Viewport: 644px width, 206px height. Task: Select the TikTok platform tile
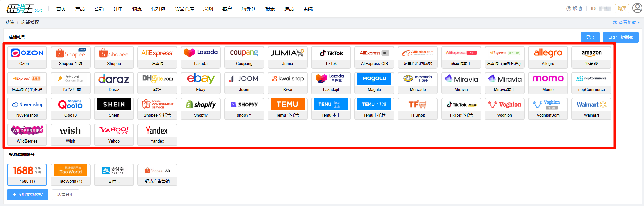click(331, 57)
